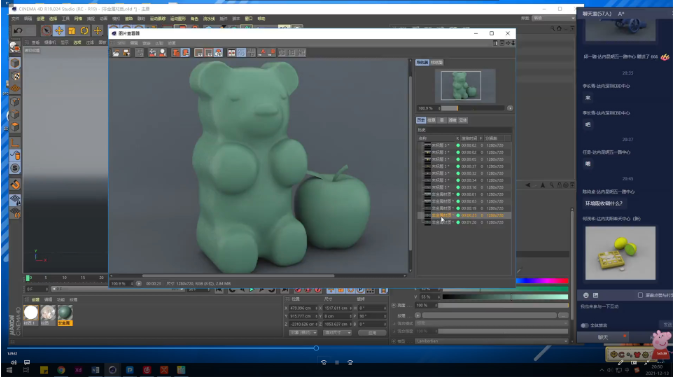Click the Task View taskbar icon
The height and width of the screenshot is (379, 673).
pyautogui.click(x=26, y=370)
